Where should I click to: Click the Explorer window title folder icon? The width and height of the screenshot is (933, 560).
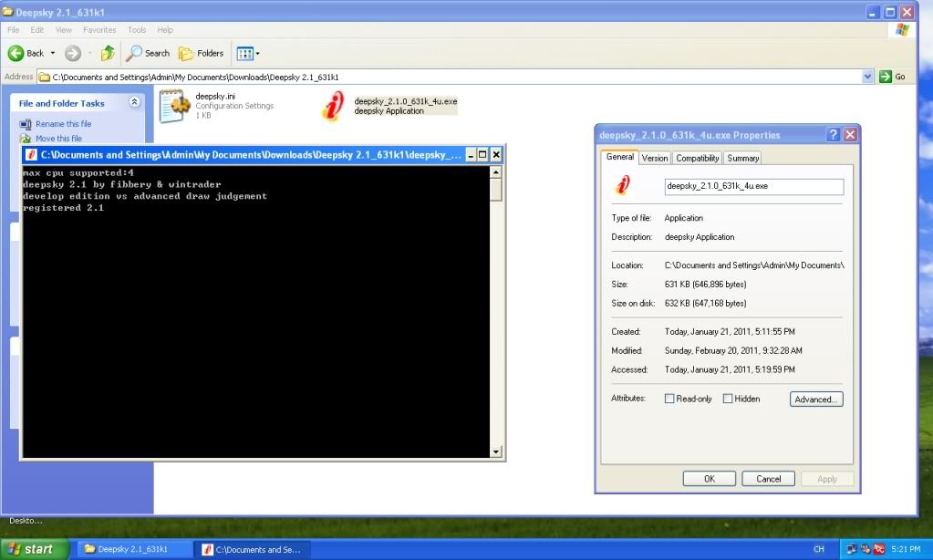7,11
